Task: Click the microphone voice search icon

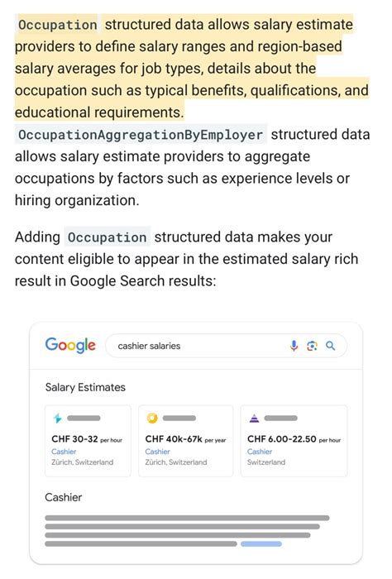Action: 294,346
